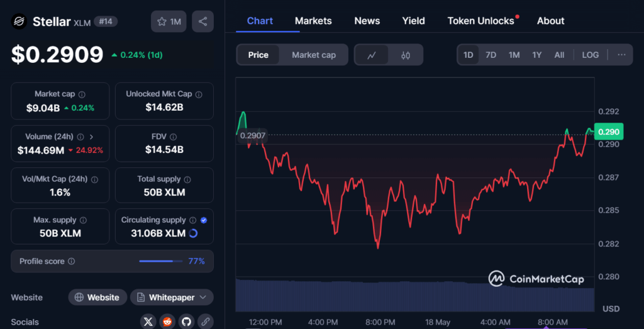This screenshot has height=329, width=644.
Task: Switch to the Chart tab
Action: pos(260,21)
